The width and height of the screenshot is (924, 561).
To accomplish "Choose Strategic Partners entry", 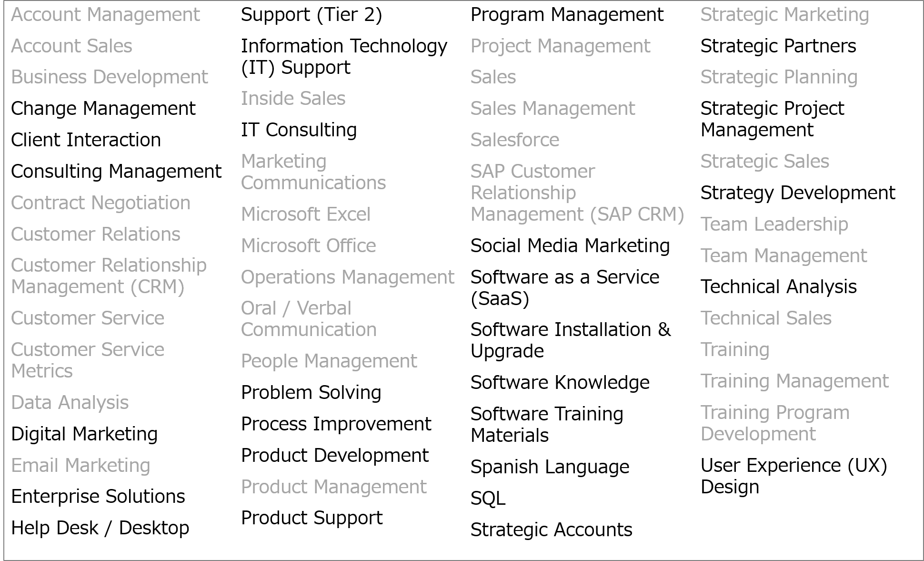I will pos(778,46).
